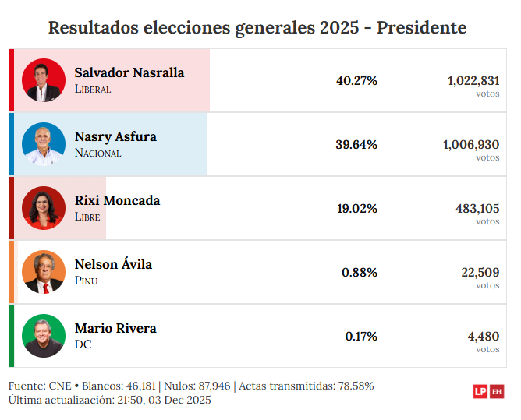This screenshot has width=521, height=420.
Task: Select the Nasry Asfura name
Action: pyautogui.click(x=115, y=136)
